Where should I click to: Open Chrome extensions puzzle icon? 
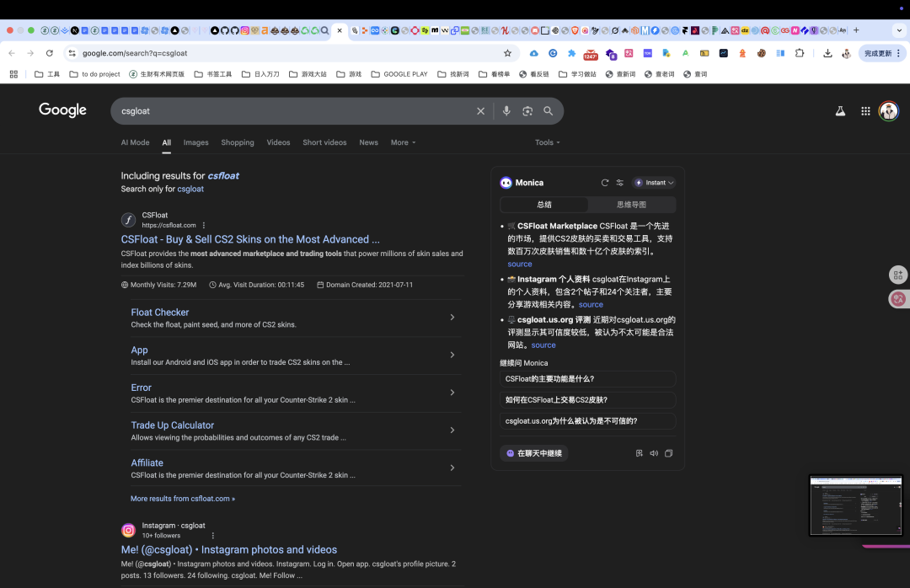point(800,53)
